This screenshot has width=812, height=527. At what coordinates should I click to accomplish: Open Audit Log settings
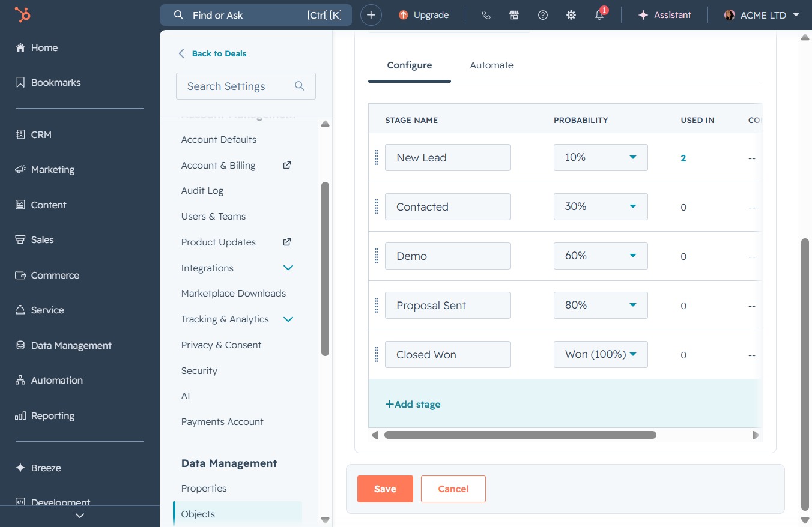point(202,190)
